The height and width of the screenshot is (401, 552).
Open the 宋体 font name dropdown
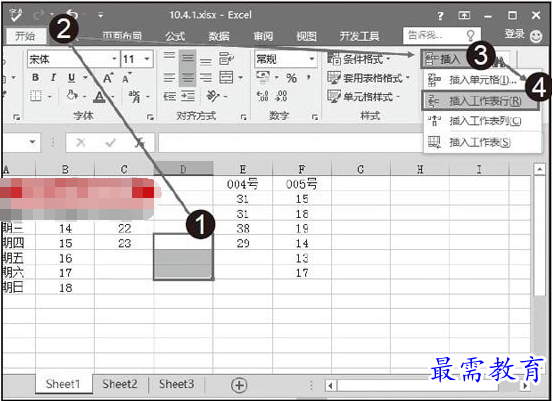[x=114, y=59]
